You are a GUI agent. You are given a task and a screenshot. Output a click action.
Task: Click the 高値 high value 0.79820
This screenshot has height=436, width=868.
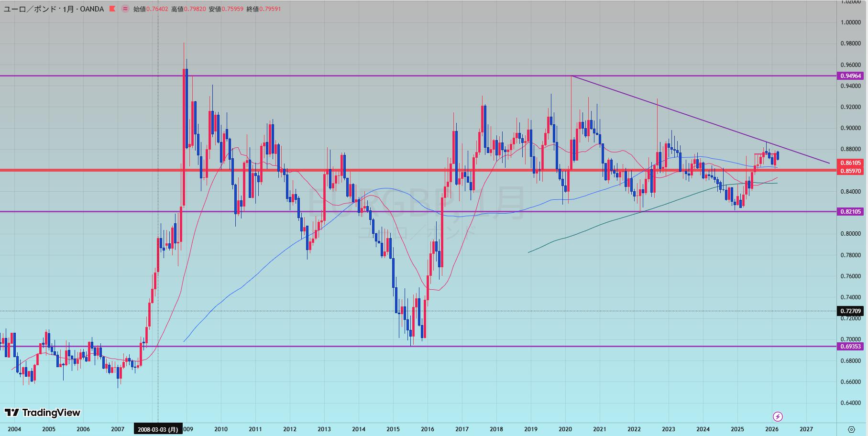pyautogui.click(x=195, y=9)
